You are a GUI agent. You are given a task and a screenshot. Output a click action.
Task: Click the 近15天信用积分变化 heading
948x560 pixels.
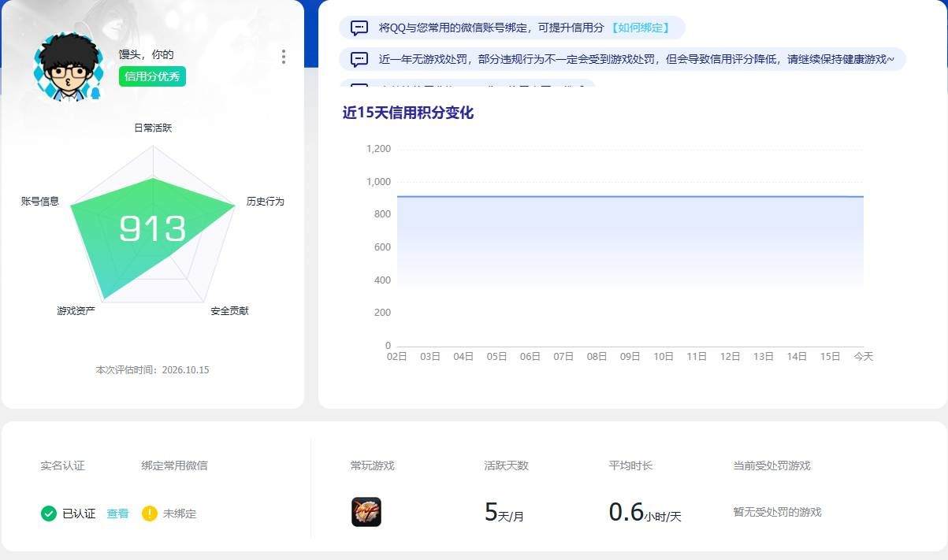click(x=408, y=113)
